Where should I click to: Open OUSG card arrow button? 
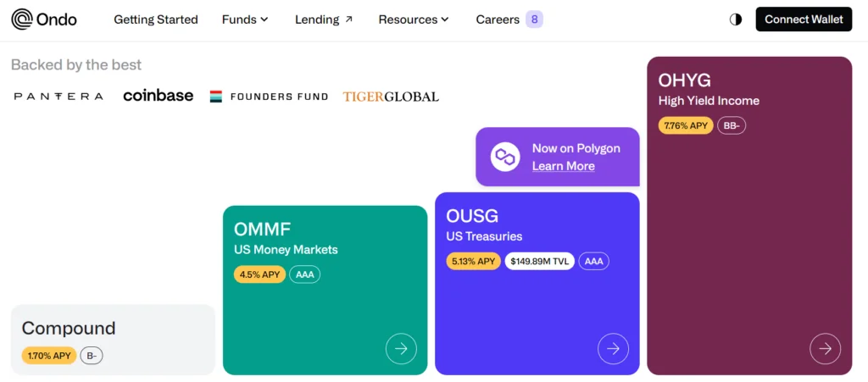pyautogui.click(x=614, y=349)
